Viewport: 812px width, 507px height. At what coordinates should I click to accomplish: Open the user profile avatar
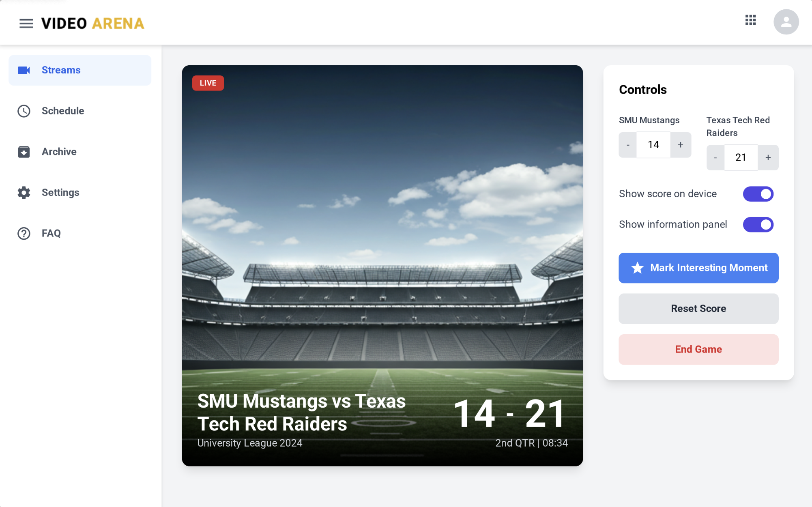(x=786, y=22)
